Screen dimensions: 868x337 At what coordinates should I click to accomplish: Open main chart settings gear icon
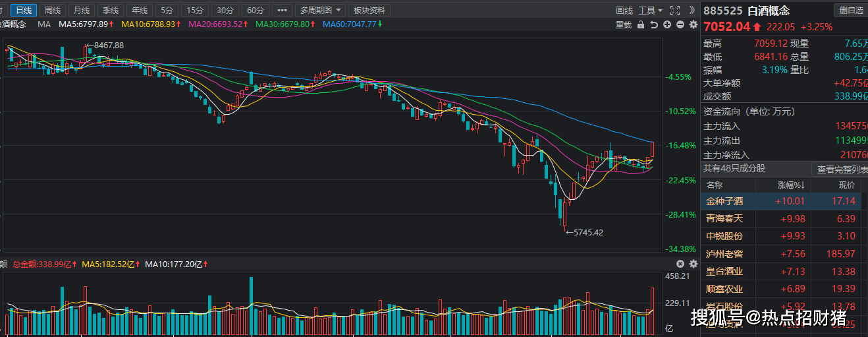tap(693, 24)
